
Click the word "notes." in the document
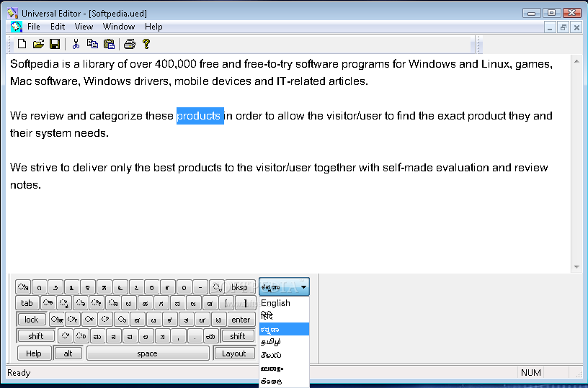click(x=25, y=185)
